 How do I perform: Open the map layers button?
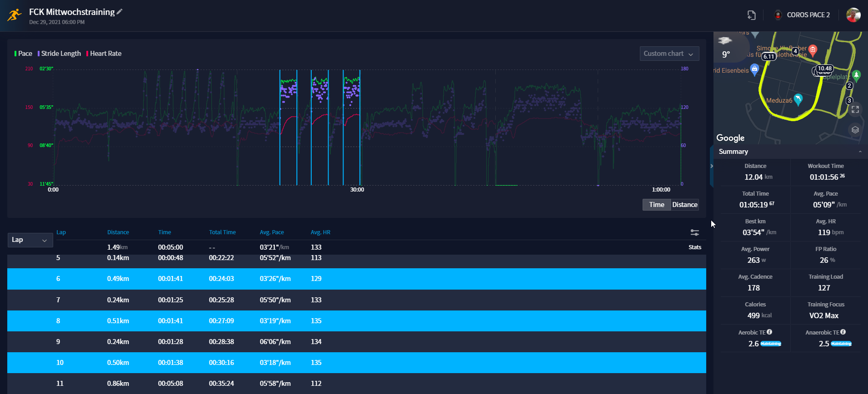[x=855, y=130]
